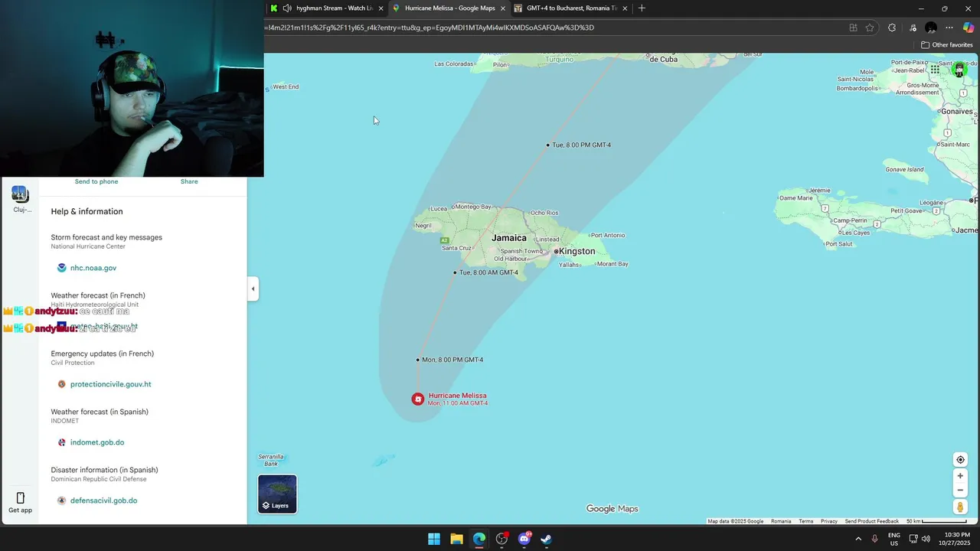Click the split screen icon in address bar
Image resolution: width=980 pixels, height=551 pixels.
(x=853, y=28)
